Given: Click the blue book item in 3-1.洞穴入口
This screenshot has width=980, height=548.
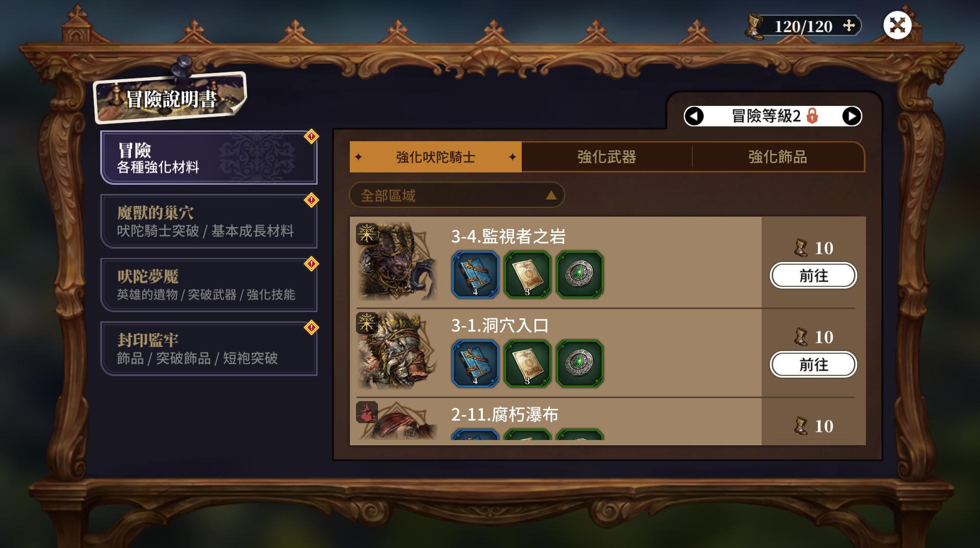Looking at the screenshot, I should coord(475,364).
